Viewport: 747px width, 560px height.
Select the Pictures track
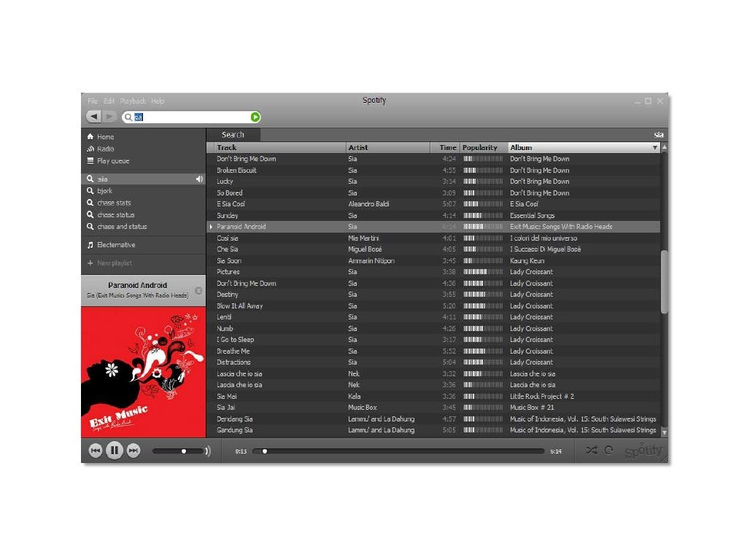228,272
